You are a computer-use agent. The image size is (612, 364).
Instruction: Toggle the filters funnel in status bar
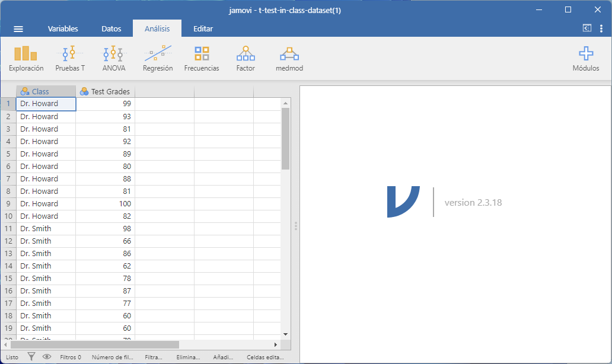tap(31, 357)
